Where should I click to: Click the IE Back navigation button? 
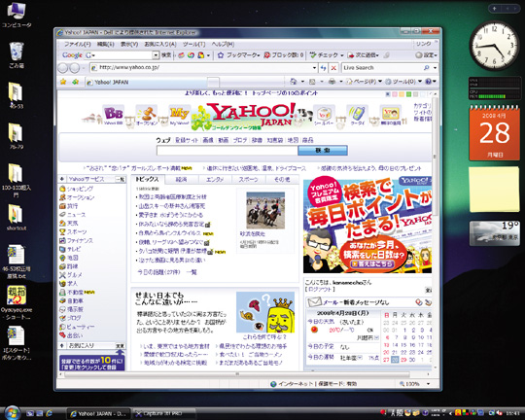click(62, 68)
